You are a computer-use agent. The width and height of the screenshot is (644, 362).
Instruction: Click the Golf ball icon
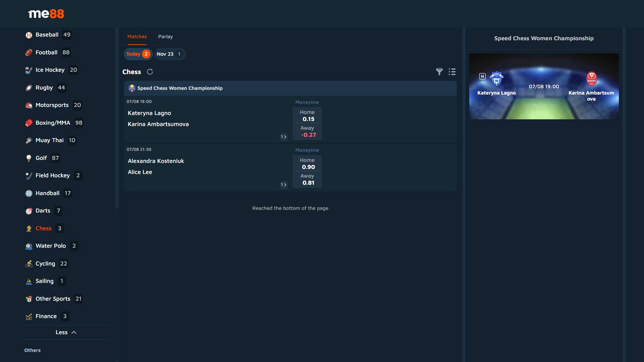click(29, 158)
